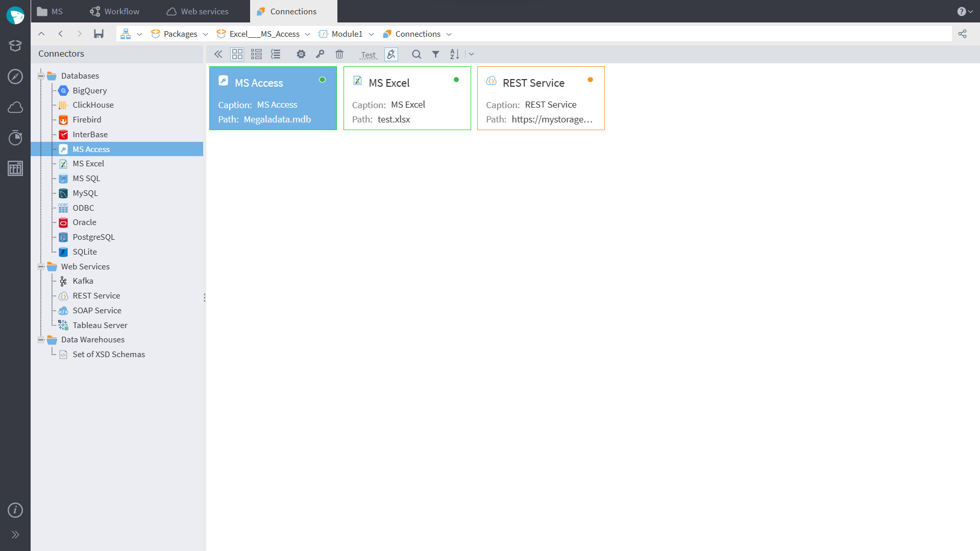Switch to tree list view mode
Screen dimensions: 980x551
276,54
